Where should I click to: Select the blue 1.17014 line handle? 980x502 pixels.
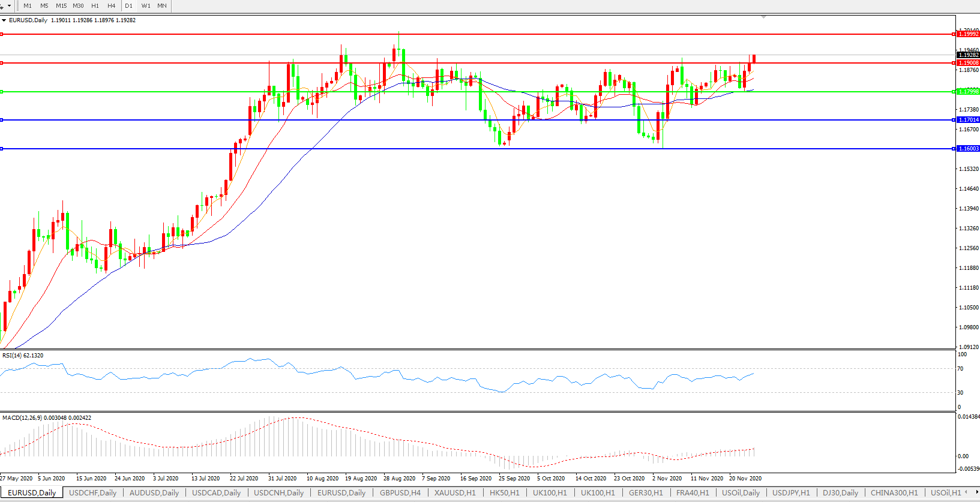click(2, 120)
